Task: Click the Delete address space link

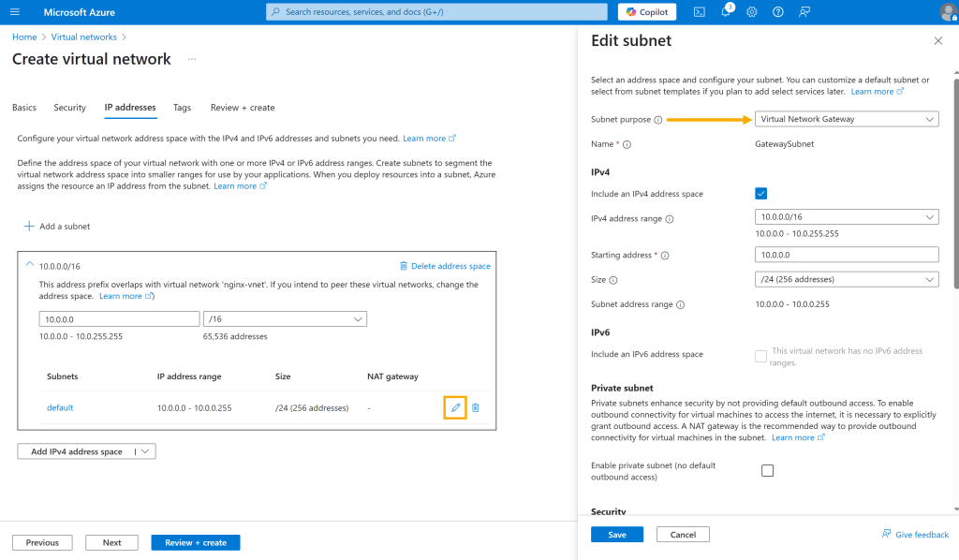Action: tap(445, 266)
